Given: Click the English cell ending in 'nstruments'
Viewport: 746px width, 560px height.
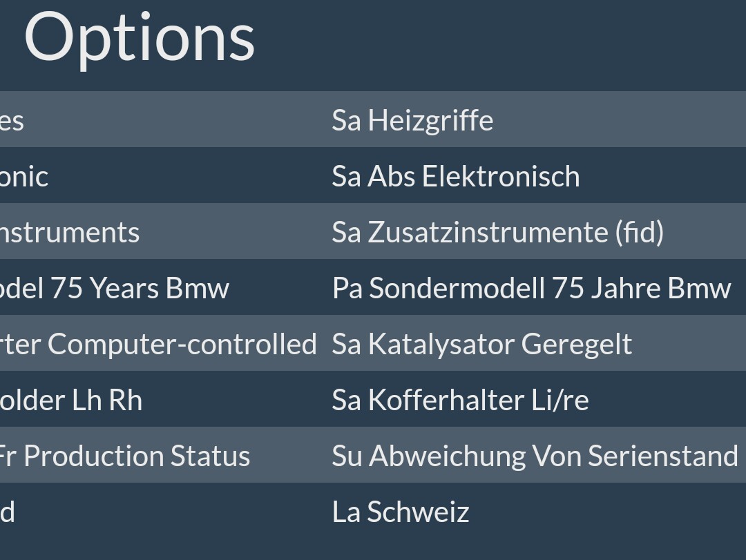Looking at the screenshot, I should (x=70, y=232).
